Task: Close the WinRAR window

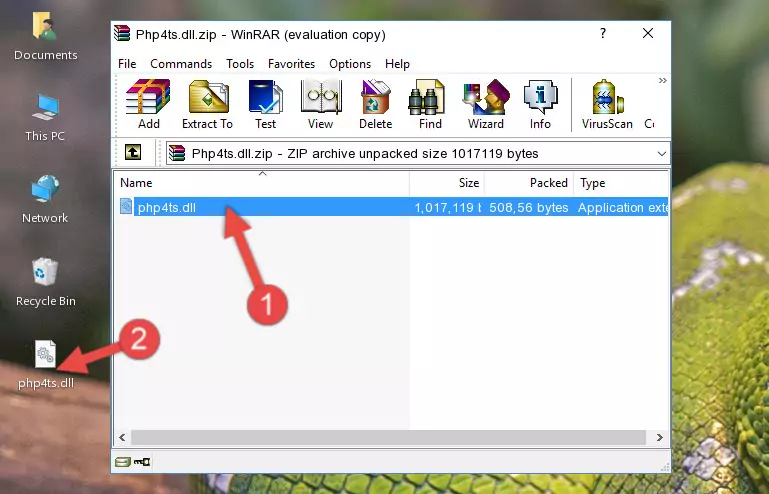Action: (648, 33)
